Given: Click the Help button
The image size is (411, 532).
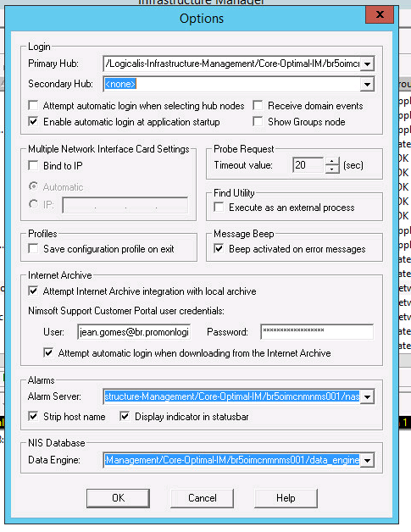Looking at the screenshot, I should point(286,498).
